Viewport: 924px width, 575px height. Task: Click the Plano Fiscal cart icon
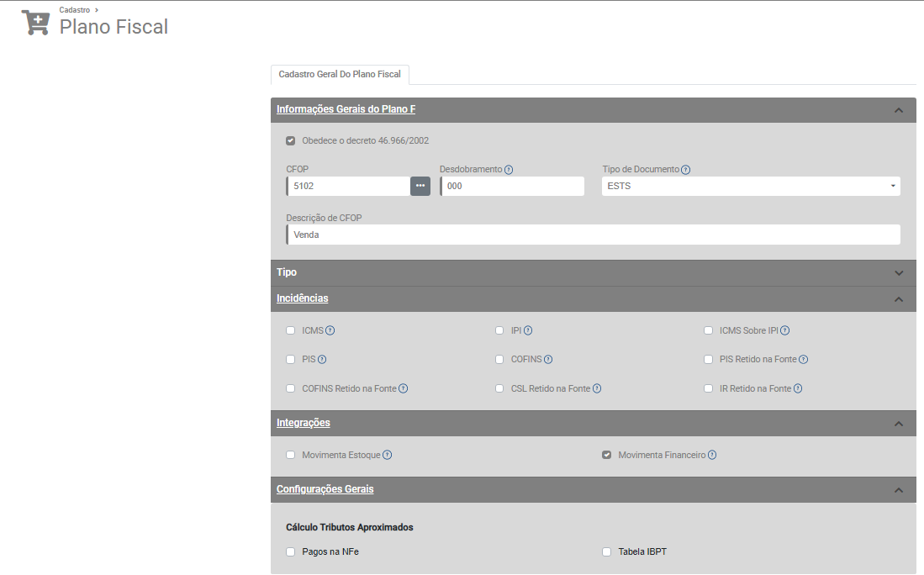coord(35,24)
